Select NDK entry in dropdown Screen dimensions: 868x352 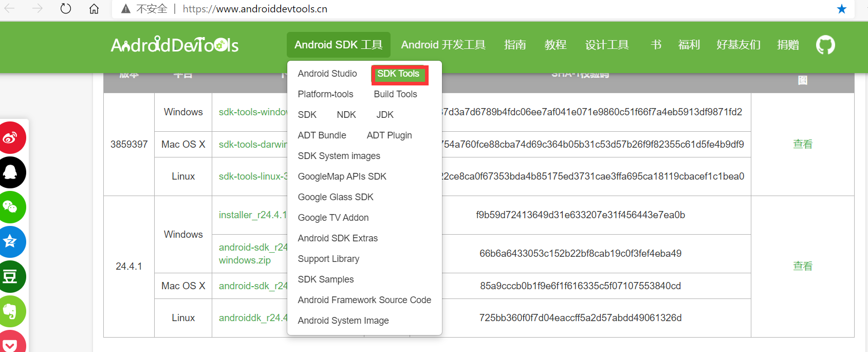coord(346,115)
